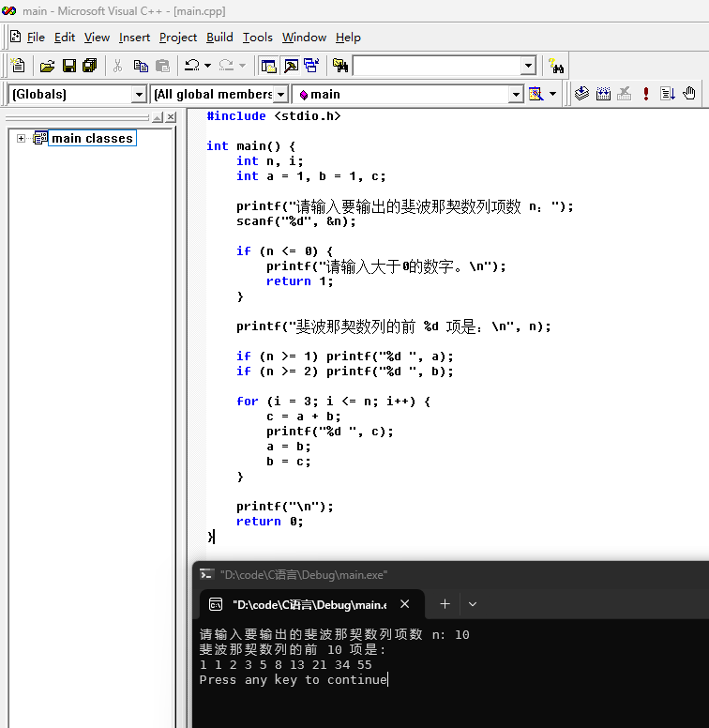This screenshot has width=709, height=728.
Task: Click the 'c = a + b;' line
Action: click(x=304, y=417)
